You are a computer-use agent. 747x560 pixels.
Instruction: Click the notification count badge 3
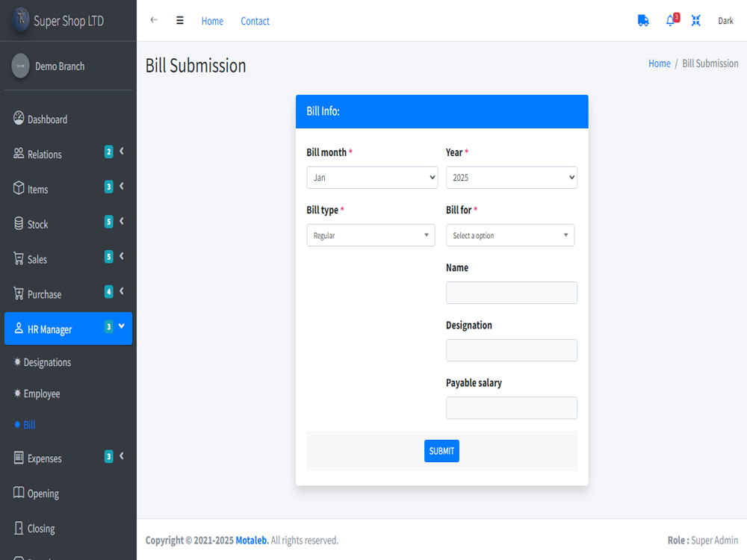coord(677,16)
